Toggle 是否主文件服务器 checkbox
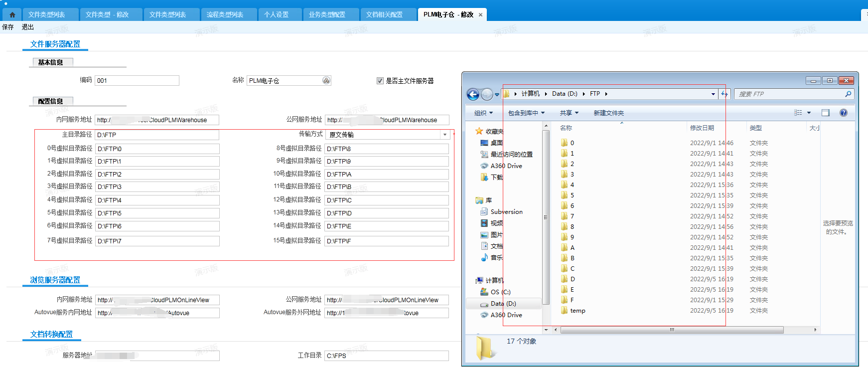Image resolution: width=868 pixels, height=375 pixels. 380,81
